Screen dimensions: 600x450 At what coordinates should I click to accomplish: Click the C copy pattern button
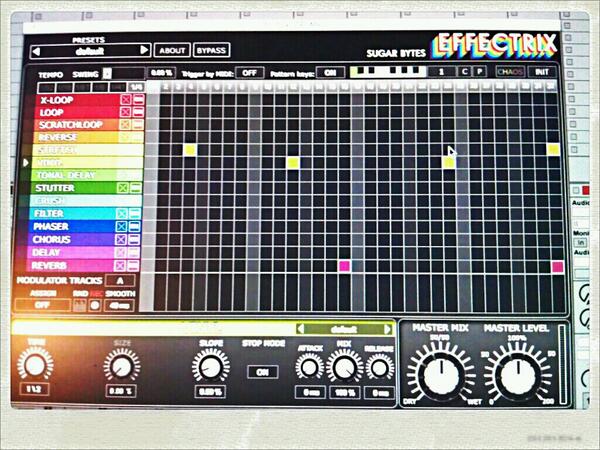[x=465, y=72]
